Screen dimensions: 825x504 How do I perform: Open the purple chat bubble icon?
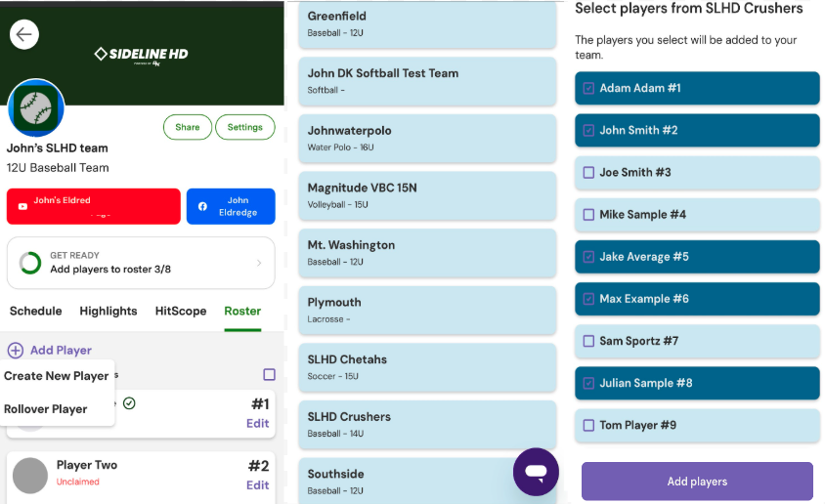tap(536, 472)
